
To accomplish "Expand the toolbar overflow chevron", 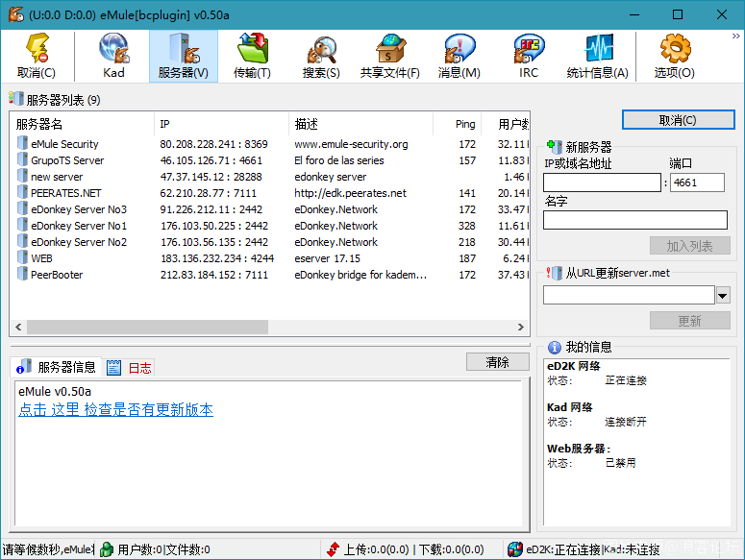I will tap(736, 37).
